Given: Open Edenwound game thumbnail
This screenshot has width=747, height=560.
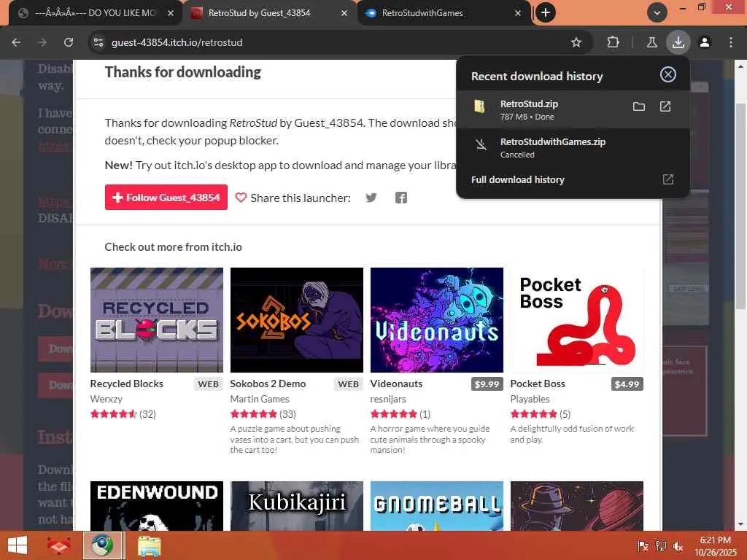Looking at the screenshot, I should [157, 506].
